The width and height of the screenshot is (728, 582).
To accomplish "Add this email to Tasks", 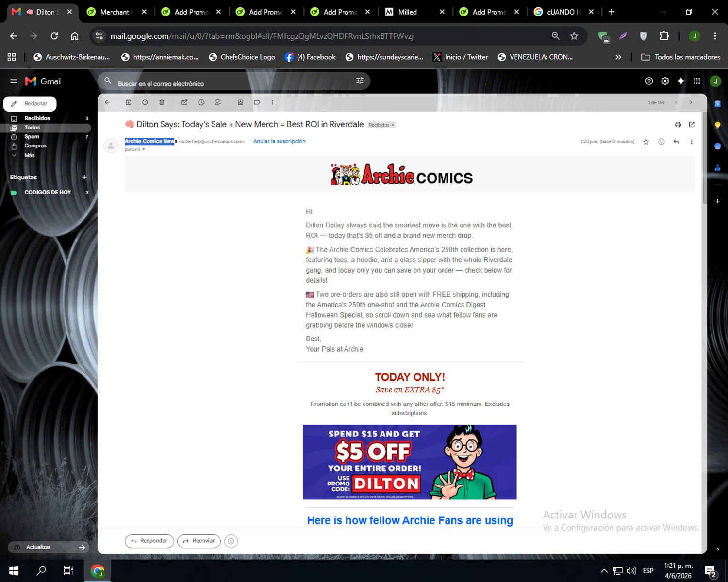I will pyautogui.click(x=218, y=102).
